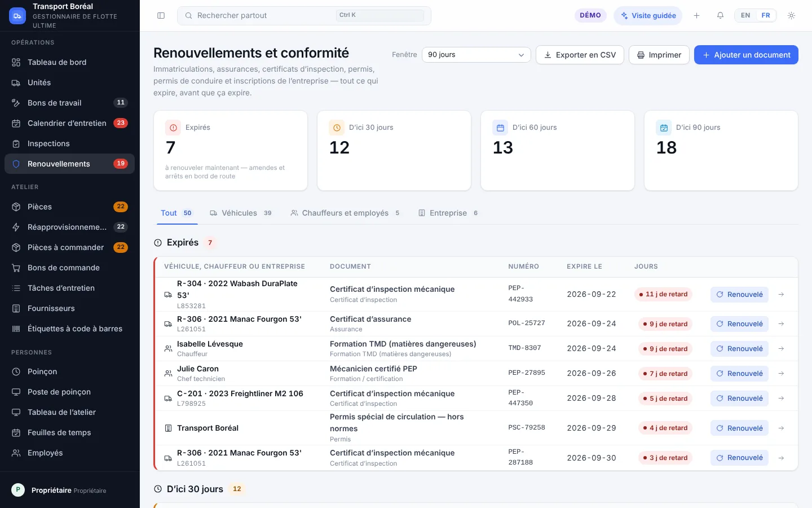The width and height of the screenshot is (812, 508).
Task: Open Tableau de bord from sidebar
Action: pyautogui.click(x=69, y=62)
